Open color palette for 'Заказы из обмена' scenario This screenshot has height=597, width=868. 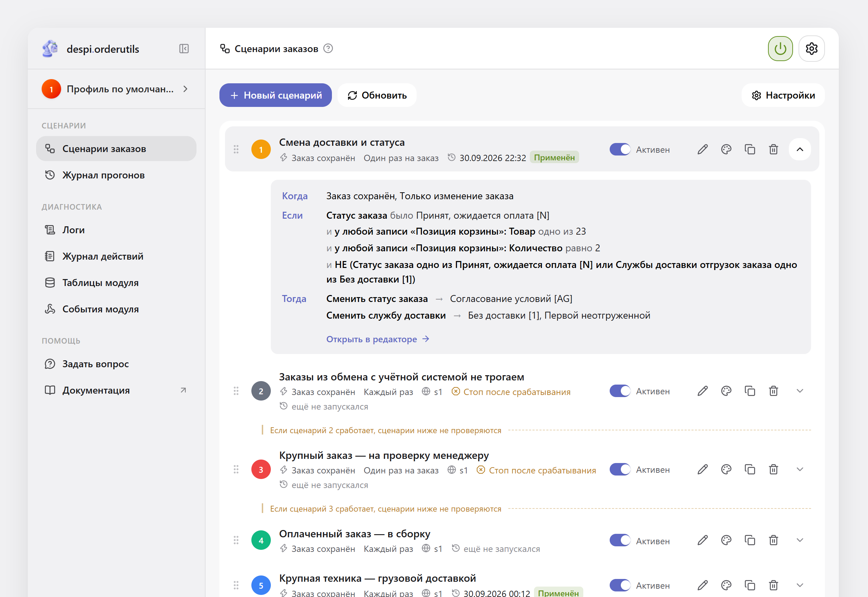point(726,391)
